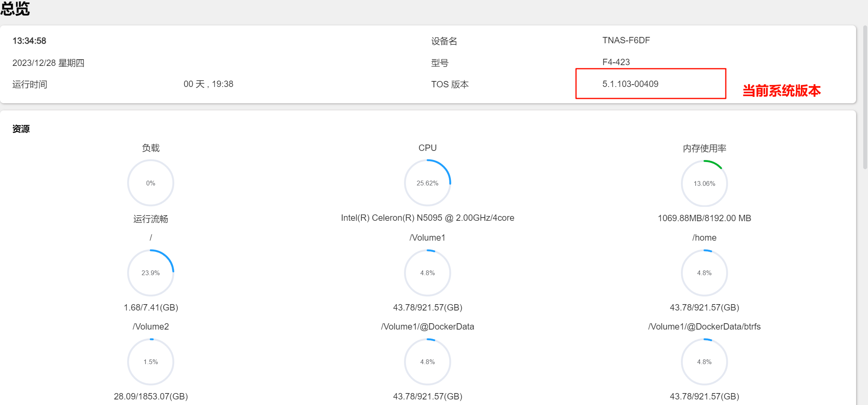The width and height of the screenshot is (868, 405).
Task: Click the memory usage gauge at 13.06%
Action: click(704, 183)
